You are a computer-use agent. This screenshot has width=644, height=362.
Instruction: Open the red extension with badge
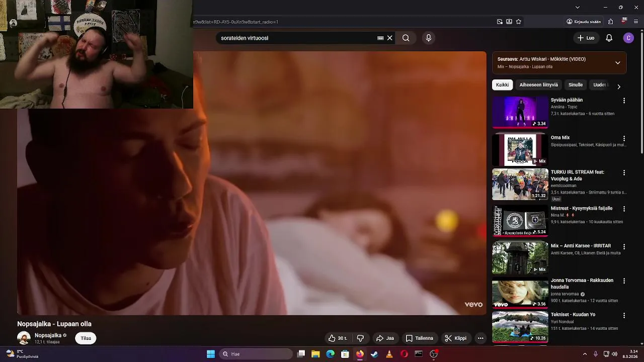(x=624, y=21)
